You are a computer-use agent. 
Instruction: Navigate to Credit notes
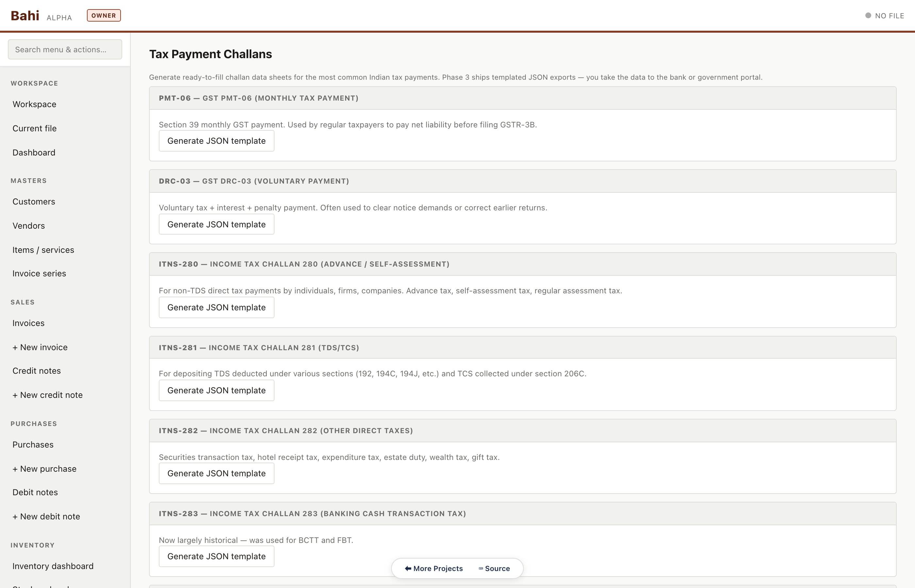click(36, 371)
